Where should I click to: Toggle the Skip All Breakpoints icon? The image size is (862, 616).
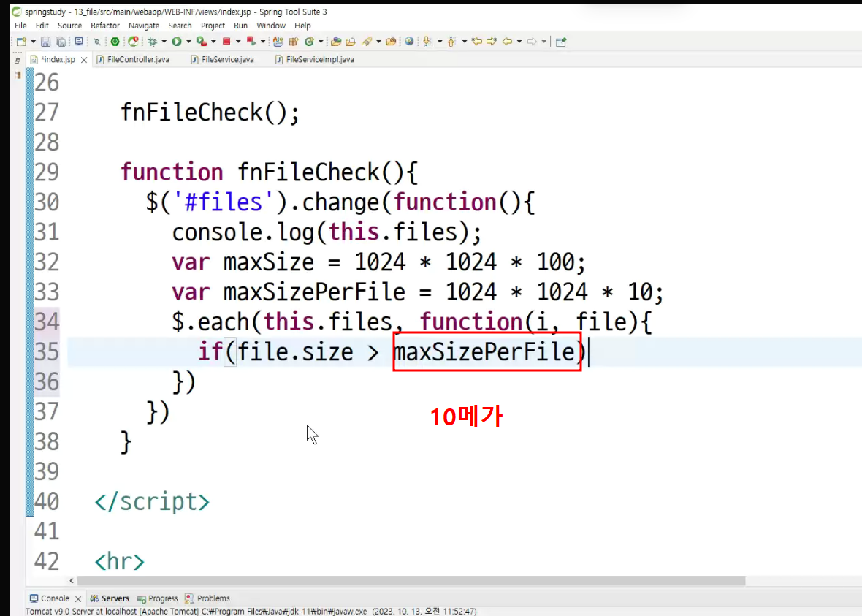(x=96, y=41)
